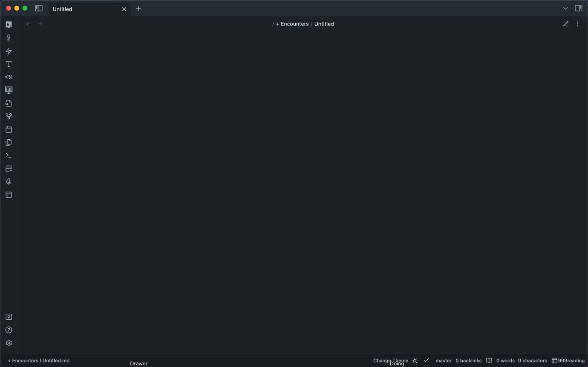Image resolution: width=588 pixels, height=367 pixels.
Task: Select the Untitled tab
Action: (x=85, y=9)
